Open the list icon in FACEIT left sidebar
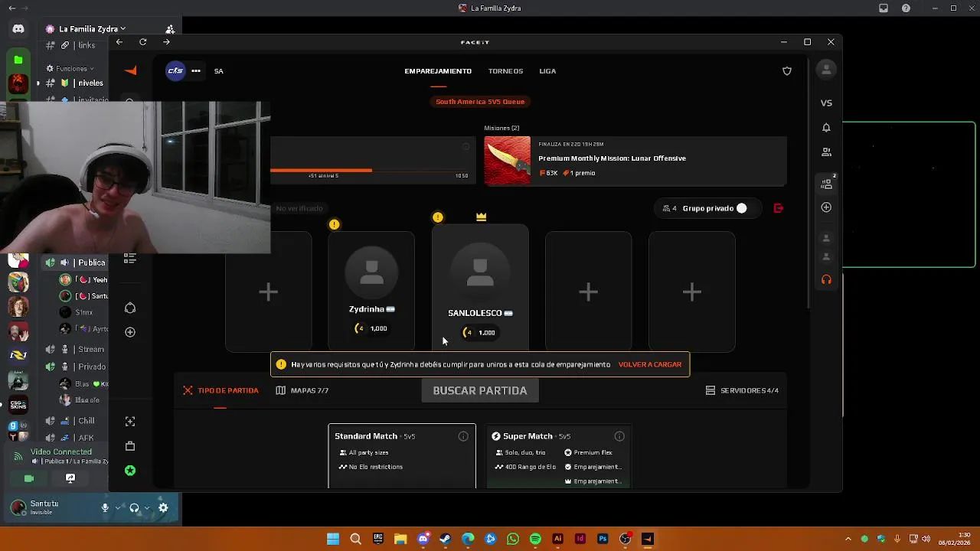980x551 pixels. coord(130,259)
